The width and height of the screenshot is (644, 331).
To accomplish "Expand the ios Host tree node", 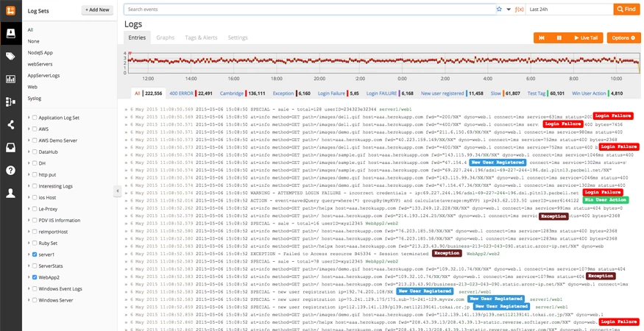I will tap(29, 198).
